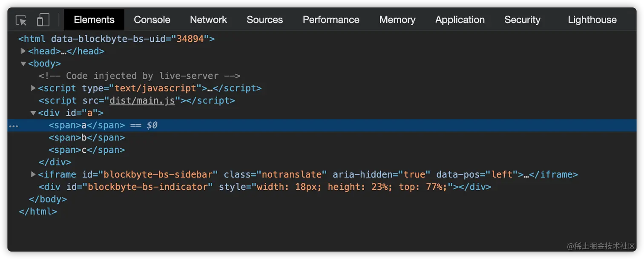Switch to the Elements tab
The height and width of the screenshot is (259, 644).
[x=94, y=20]
